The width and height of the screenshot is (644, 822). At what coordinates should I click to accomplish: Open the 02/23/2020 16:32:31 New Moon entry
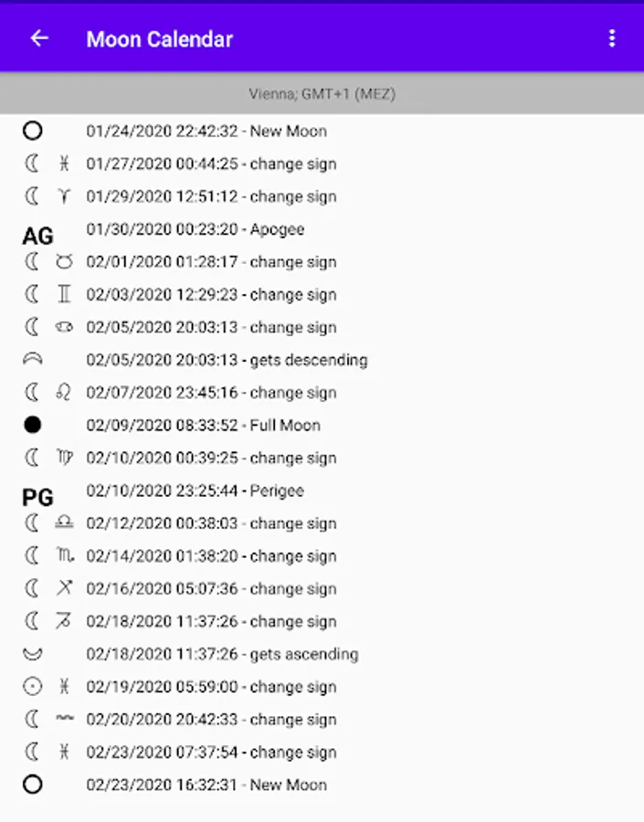(x=206, y=785)
